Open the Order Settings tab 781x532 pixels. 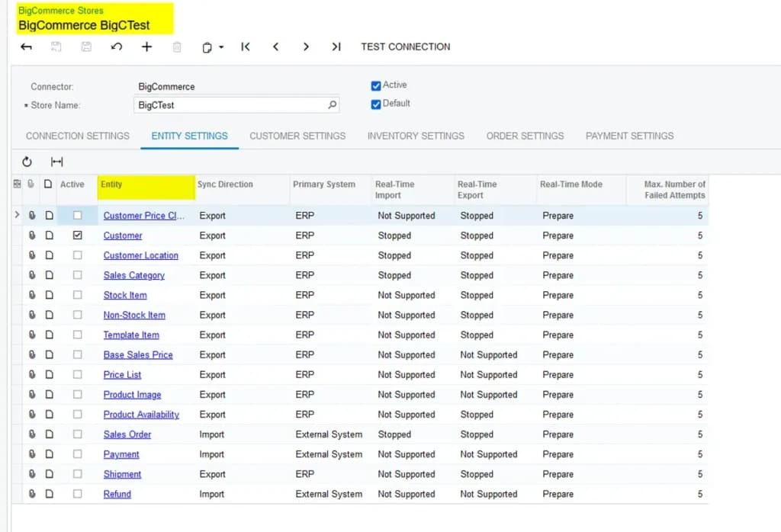(525, 136)
